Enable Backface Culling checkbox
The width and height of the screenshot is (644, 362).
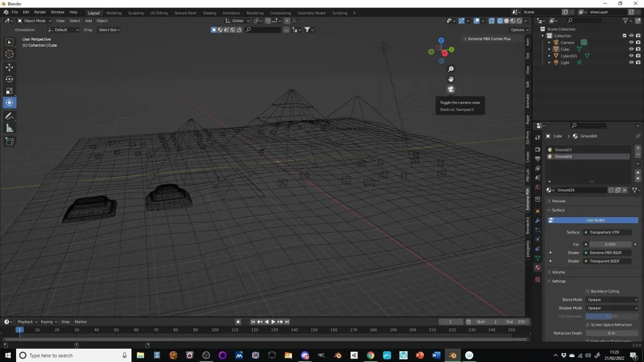tap(588, 291)
